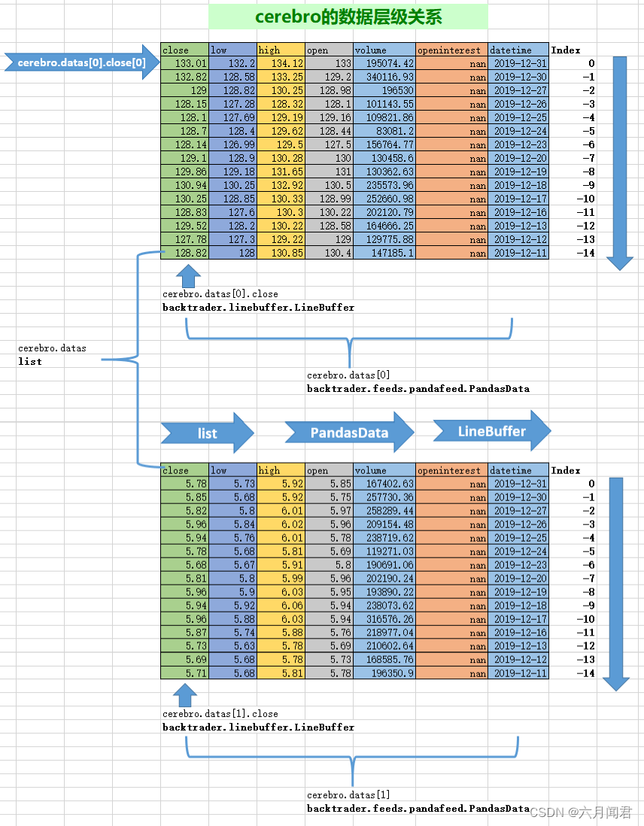Select the blue 'LineBuffer' arrow shape
Viewport: 644px width, 826px height.
pos(492,431)
